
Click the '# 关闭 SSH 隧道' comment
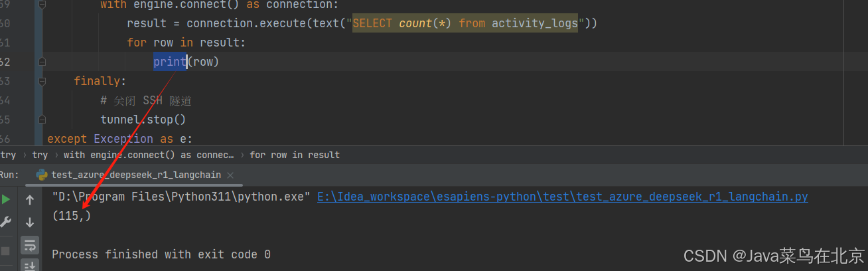[146, 100]
